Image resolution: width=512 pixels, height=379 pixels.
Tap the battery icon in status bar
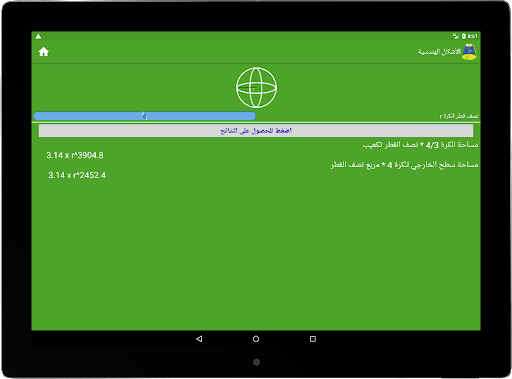tap(463, 36)
